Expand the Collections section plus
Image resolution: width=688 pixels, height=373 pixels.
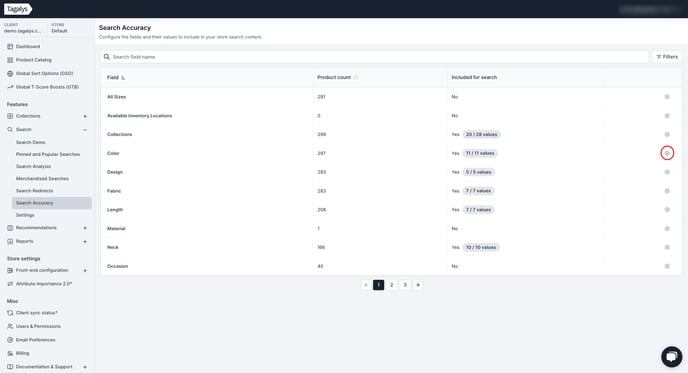[x=85, y=116]
